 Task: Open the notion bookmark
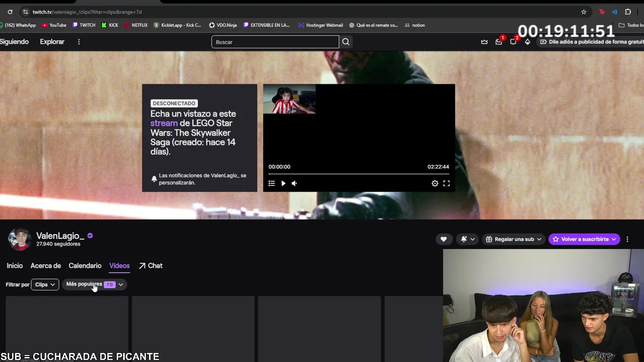[x=415, y=25]
